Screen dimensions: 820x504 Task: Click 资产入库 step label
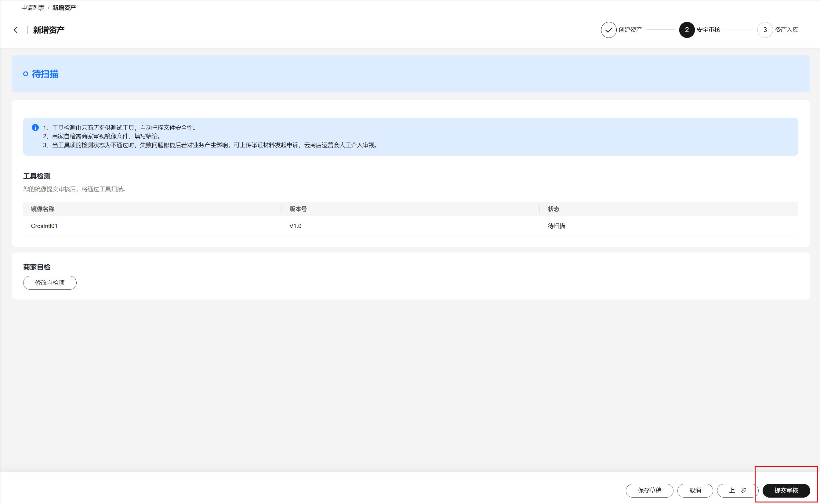786,30
